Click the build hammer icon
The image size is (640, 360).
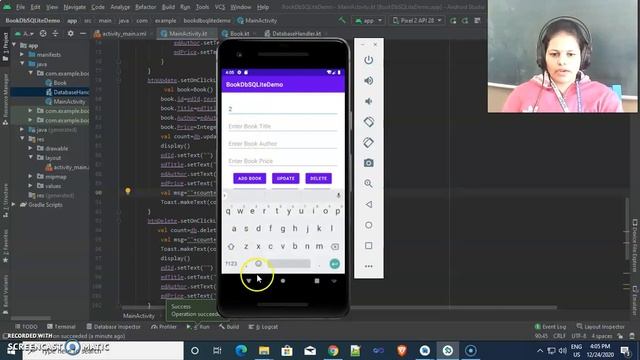point(342,20)
